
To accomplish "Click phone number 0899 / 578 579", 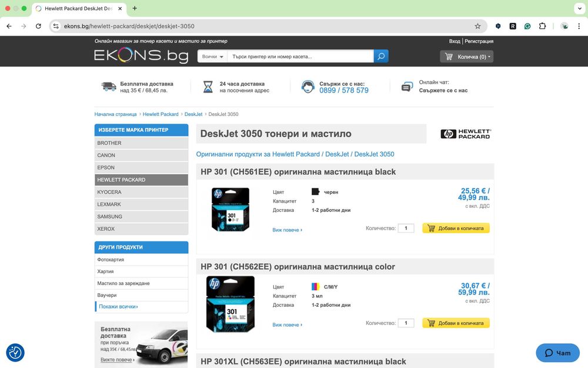I will tap(344, 91).
